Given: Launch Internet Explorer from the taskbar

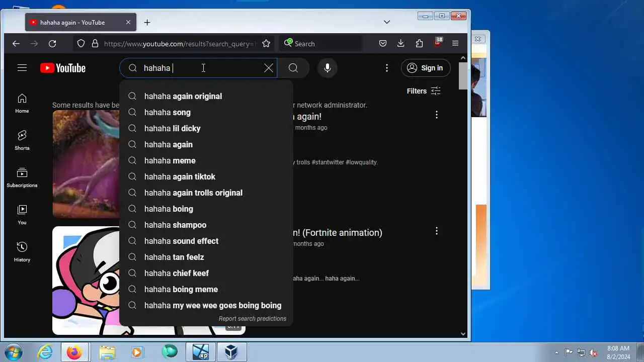Looking at the screenshot, I should (x=45, y=352).
